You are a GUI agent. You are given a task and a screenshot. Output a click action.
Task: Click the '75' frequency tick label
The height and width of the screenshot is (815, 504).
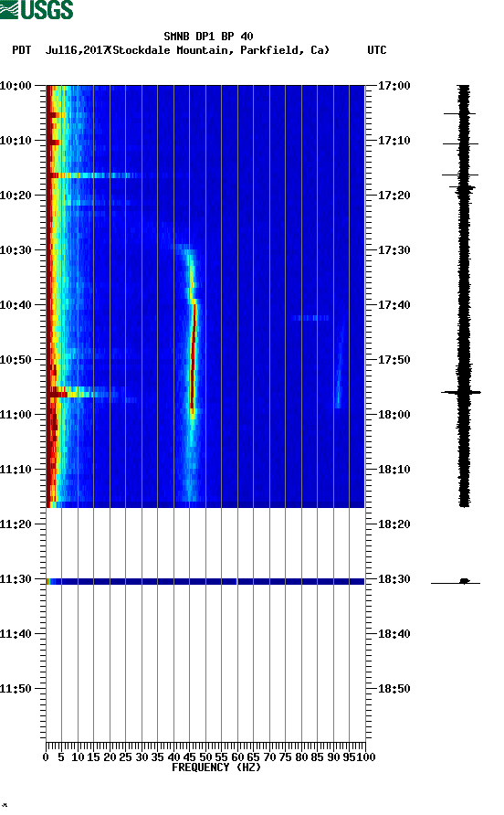[285, 757]
